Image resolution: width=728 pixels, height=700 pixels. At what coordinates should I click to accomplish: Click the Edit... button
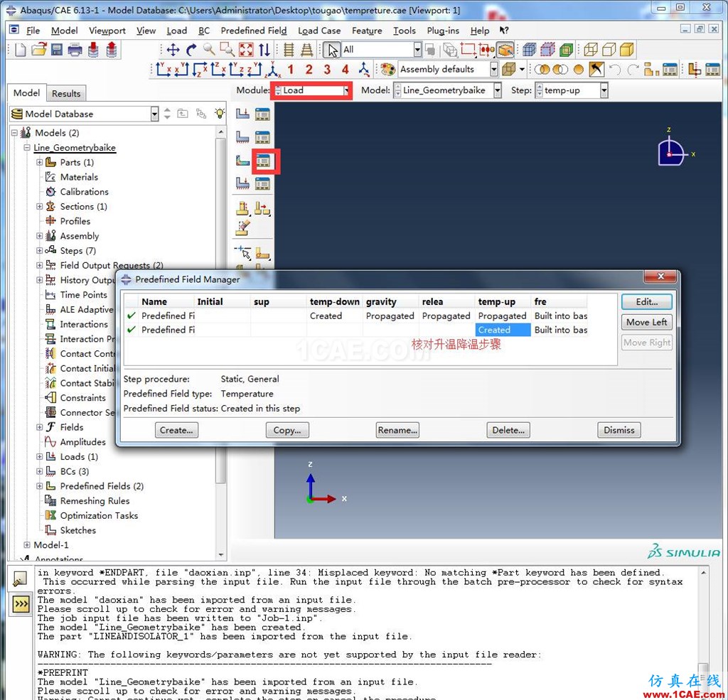(x=647, y=302)
